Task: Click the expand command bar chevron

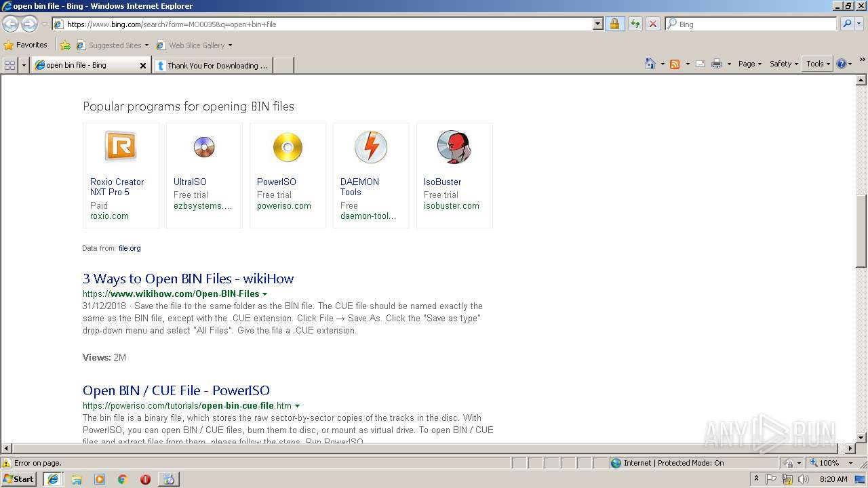Action: pos(862,60)
